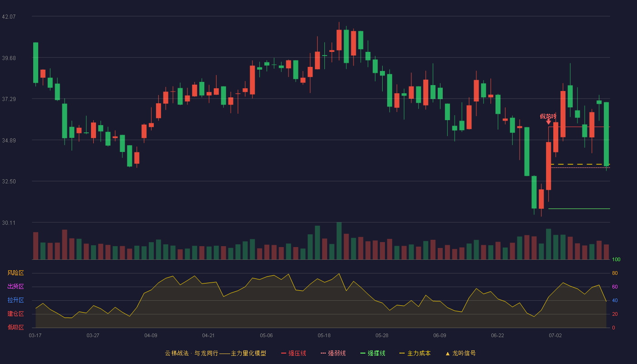
Task: Click the 06-09 date label
Action: [440, 335]
